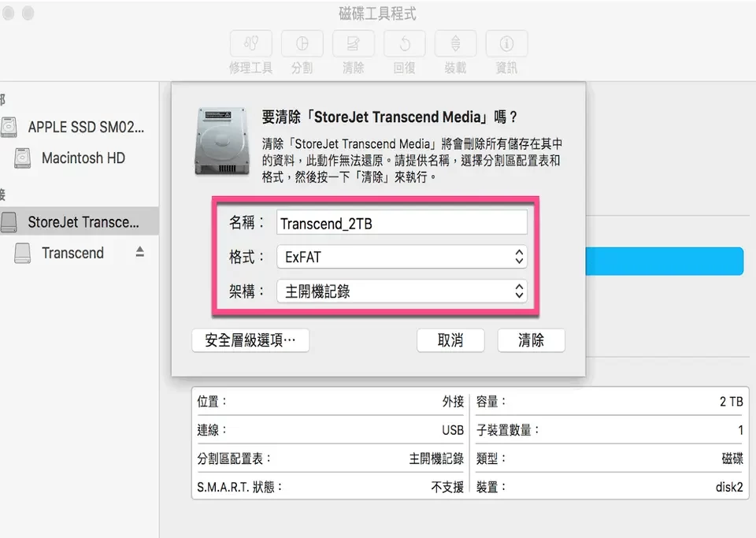The image size is (756, 538).
Task: Select StoreJet Transcend disk in sidebar
Action: tap(83, 222)
